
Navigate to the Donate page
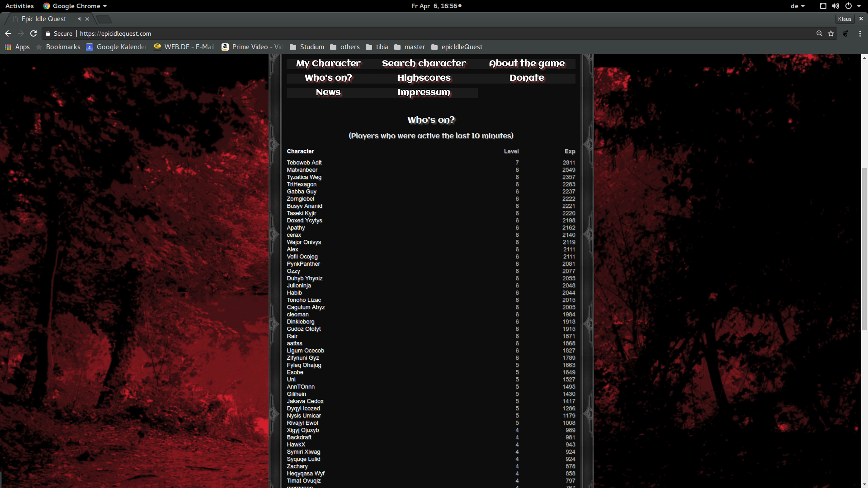pos(527,78)
